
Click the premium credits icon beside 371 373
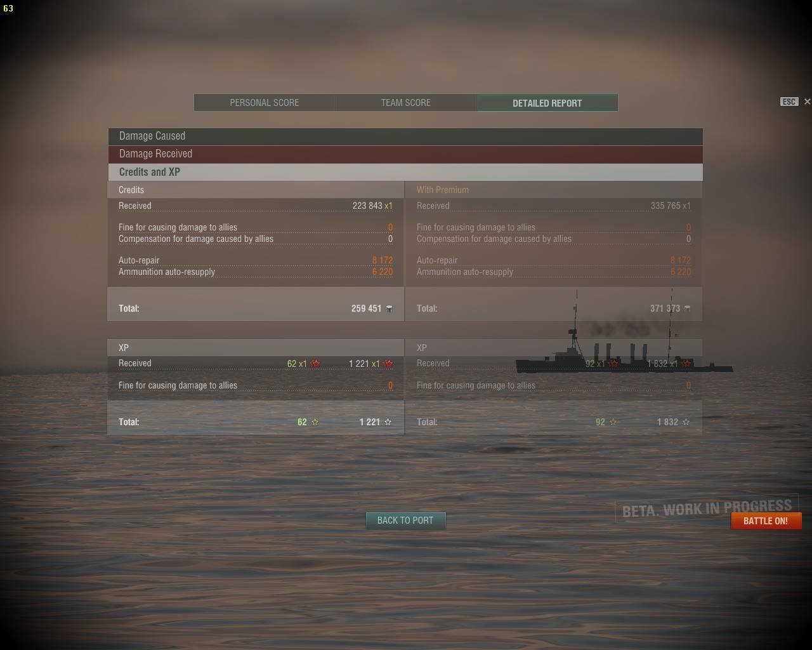tap(687, 308)
